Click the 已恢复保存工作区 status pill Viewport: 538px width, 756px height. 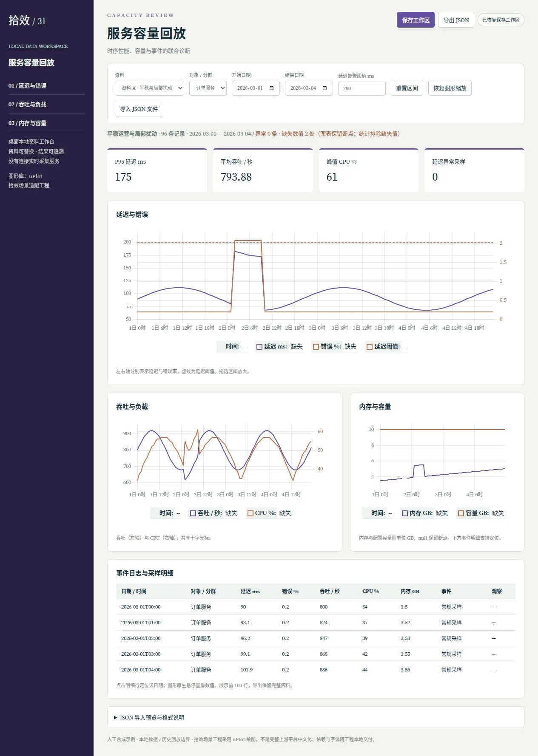pyautogui.click(x=501, y=20)
